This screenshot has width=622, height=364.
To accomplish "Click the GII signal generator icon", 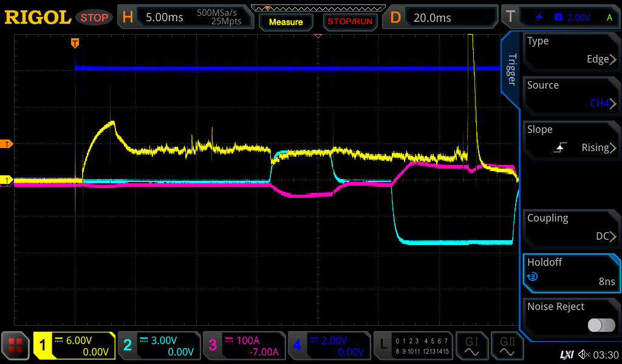I will click(x=507, y=346).
